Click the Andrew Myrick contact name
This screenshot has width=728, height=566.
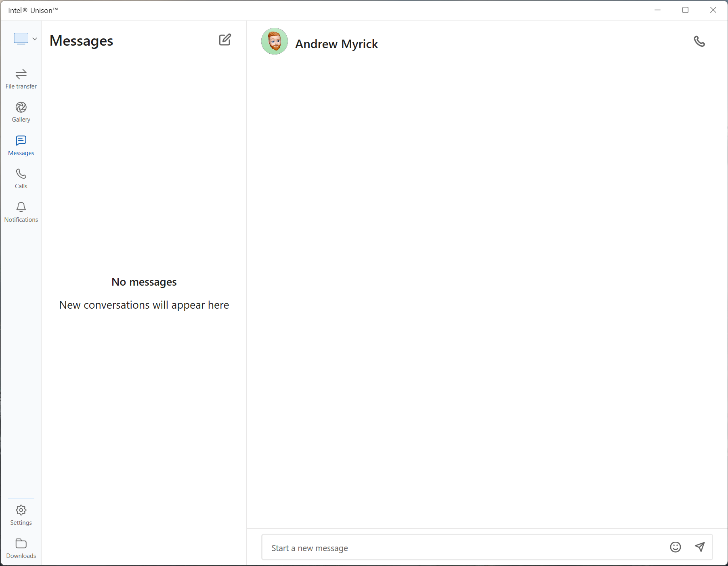[336, 44]
